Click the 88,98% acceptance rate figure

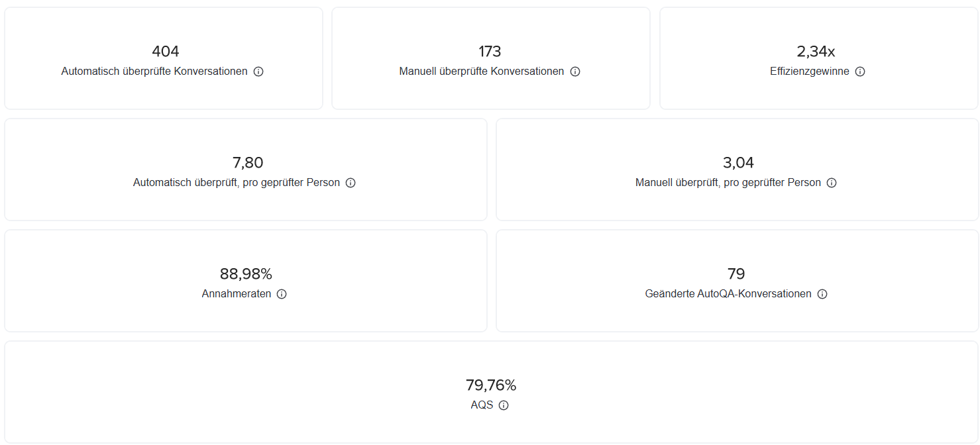(x=246, y=274)
